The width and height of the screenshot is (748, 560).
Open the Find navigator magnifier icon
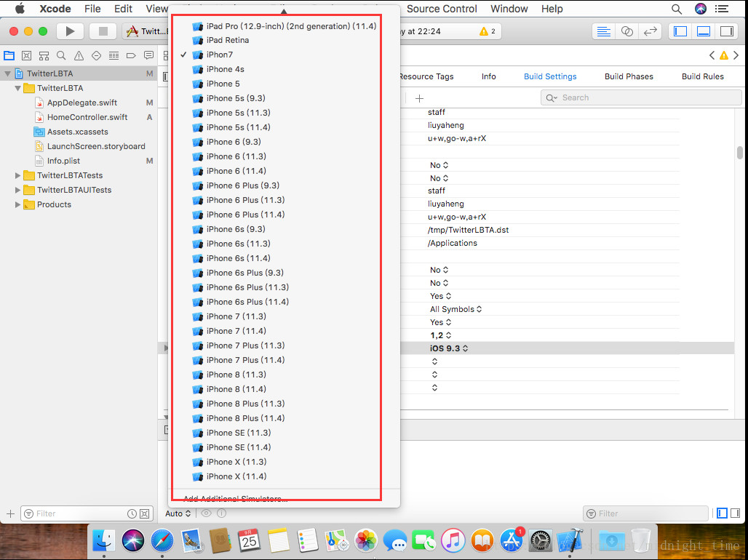coord(61,56)
